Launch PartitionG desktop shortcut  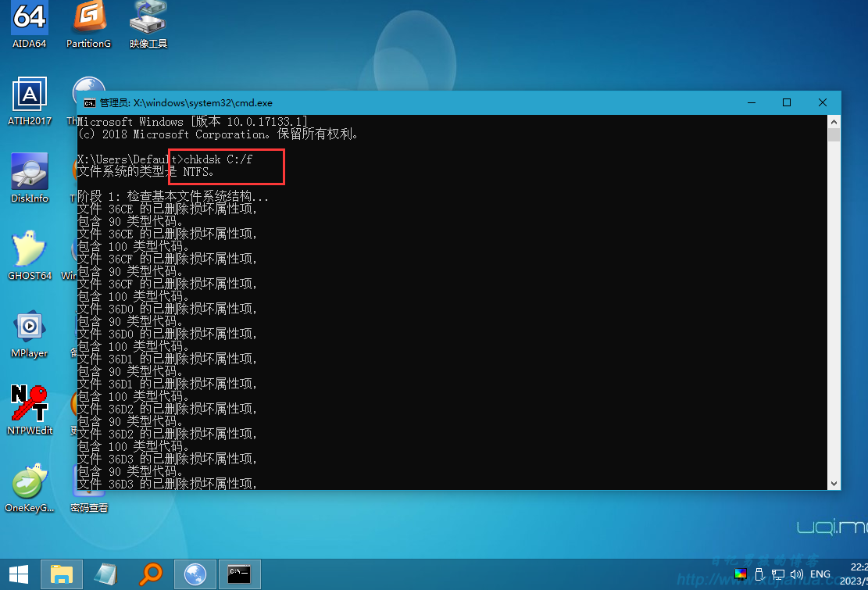[88, 25]
